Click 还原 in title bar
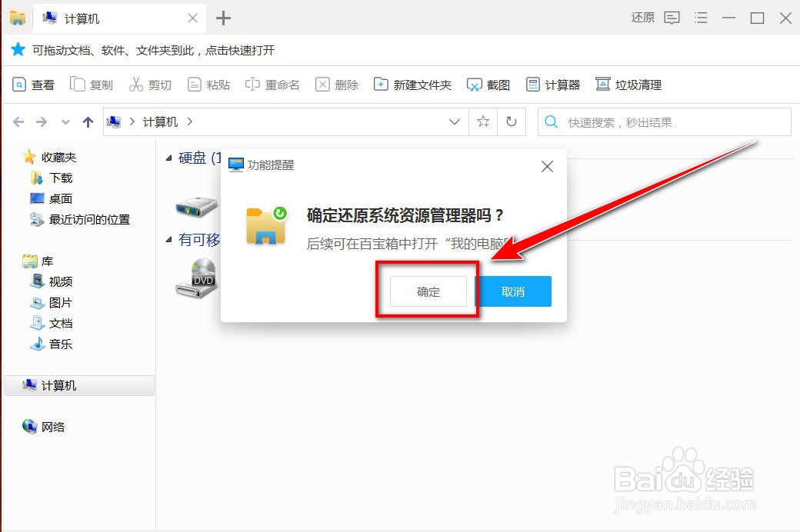 pos(642,18)
